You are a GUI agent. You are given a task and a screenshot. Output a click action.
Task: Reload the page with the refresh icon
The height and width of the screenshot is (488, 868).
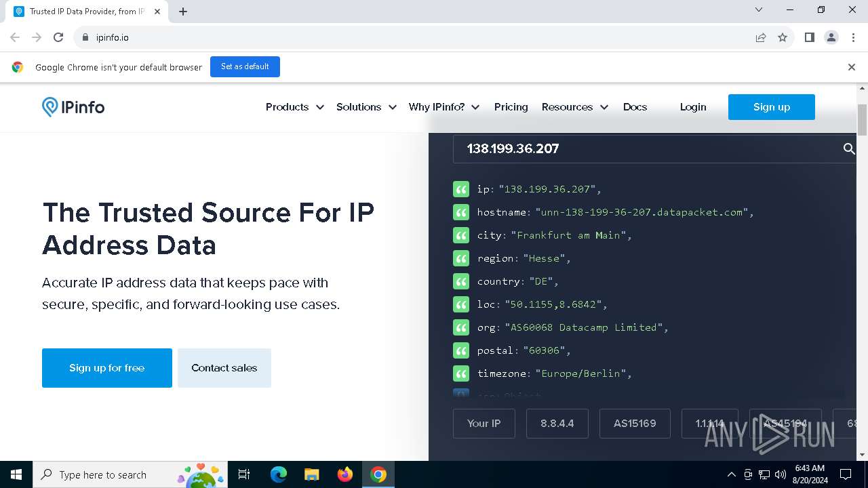[58, 37]
